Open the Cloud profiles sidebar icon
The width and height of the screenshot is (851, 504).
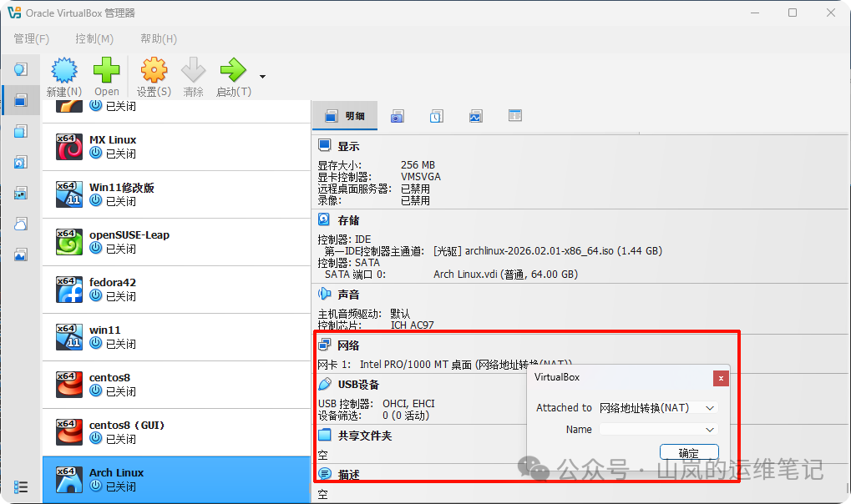pos(18,224)
